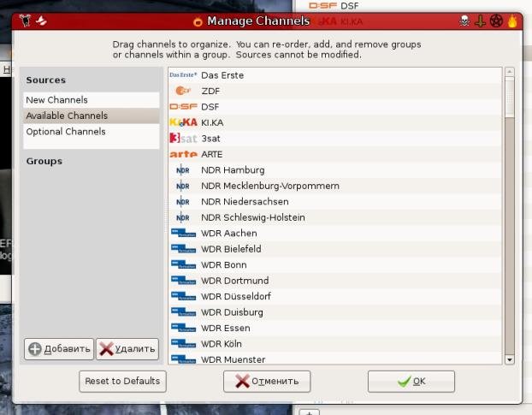Click the goat-head window menu icon
Screen dimensions: 532x415
pyautogui.click(x=25, y=21)
